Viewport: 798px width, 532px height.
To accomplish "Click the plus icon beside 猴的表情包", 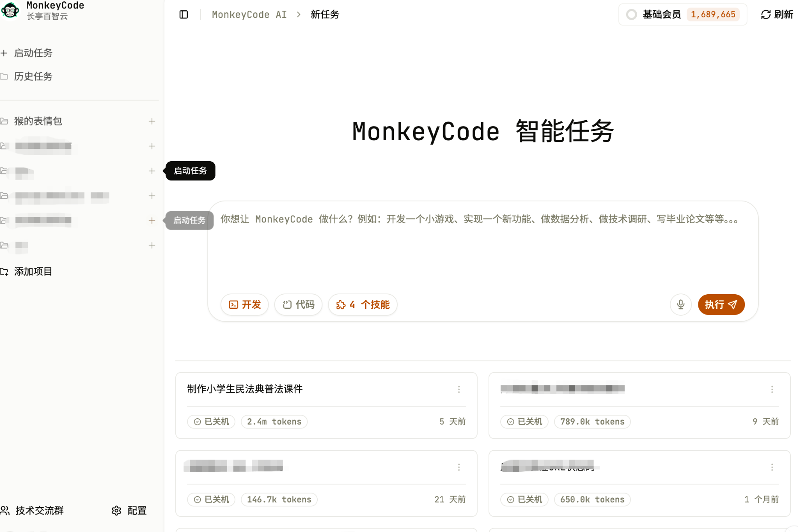I will pyautogui.click(x=152, y=121).
